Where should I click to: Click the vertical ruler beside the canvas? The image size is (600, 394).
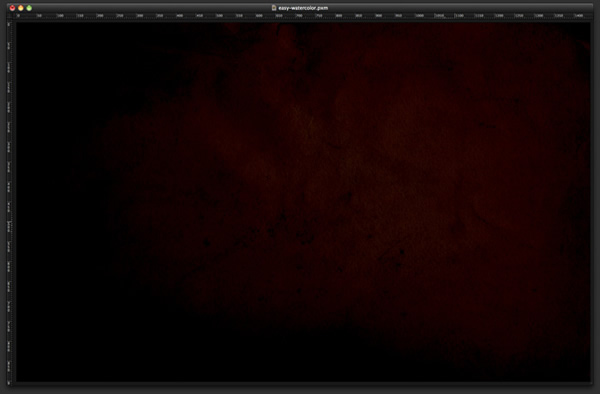click(x=9, y=202)
